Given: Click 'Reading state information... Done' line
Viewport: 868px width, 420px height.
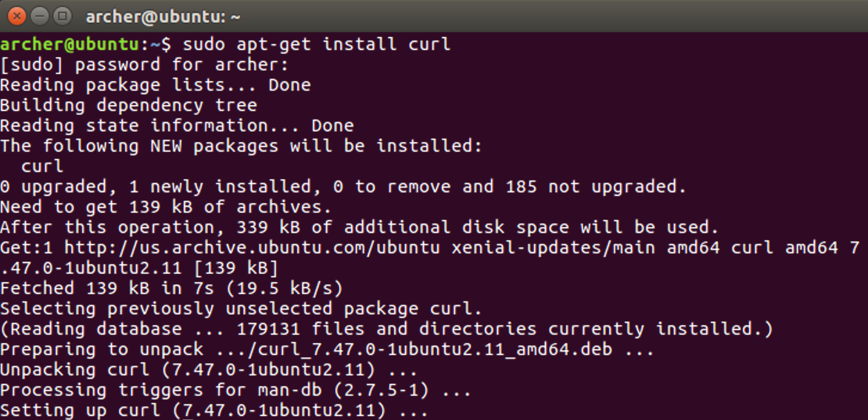Looking at the screenshot, I should point(177,126).
